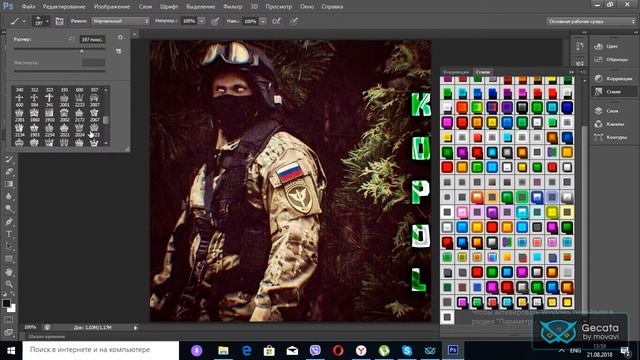This screenshot has width=640, height=360.
Task: Open the History panel icon
Action: pyautogui.click(x=580, y=46)
